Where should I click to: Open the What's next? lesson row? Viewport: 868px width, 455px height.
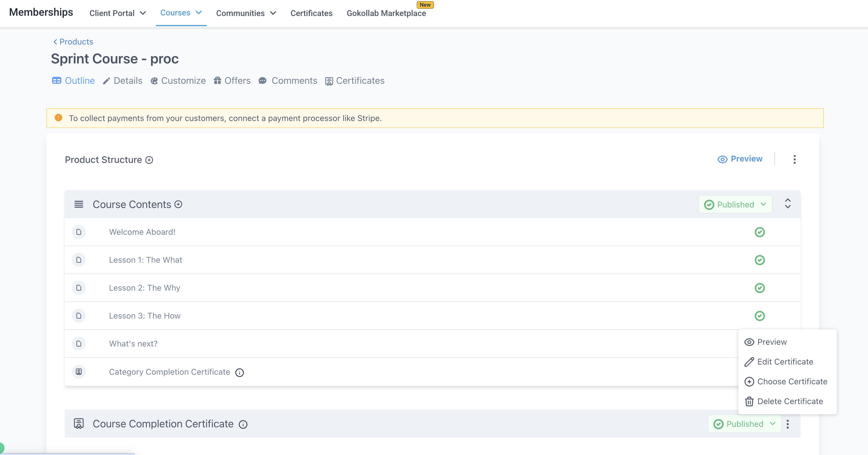401,344
